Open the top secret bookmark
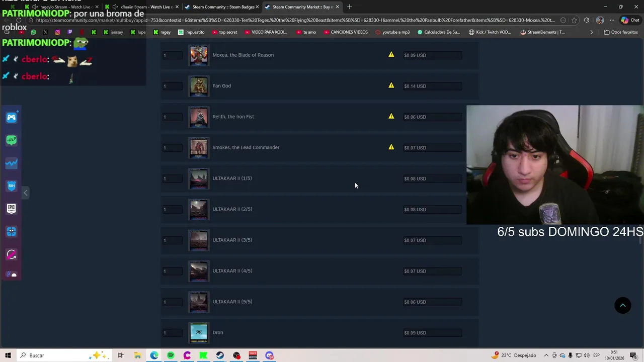This screenshot has height=362, width=644. coord(224,32)
